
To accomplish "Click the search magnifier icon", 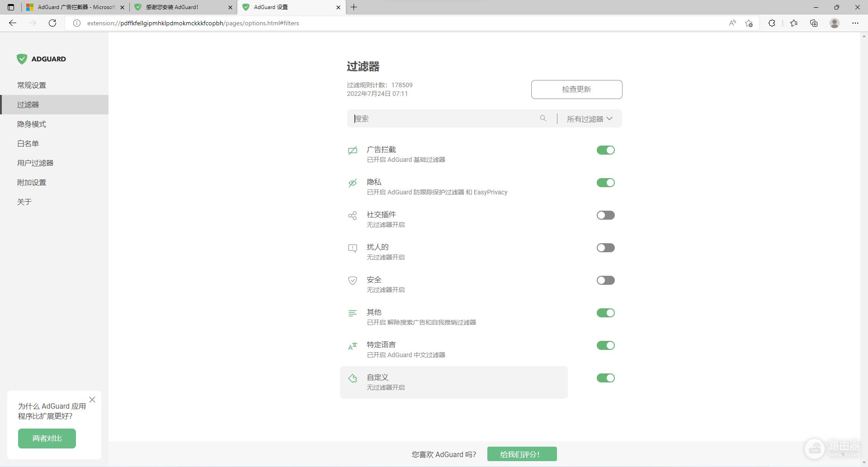I will [543, 118].
